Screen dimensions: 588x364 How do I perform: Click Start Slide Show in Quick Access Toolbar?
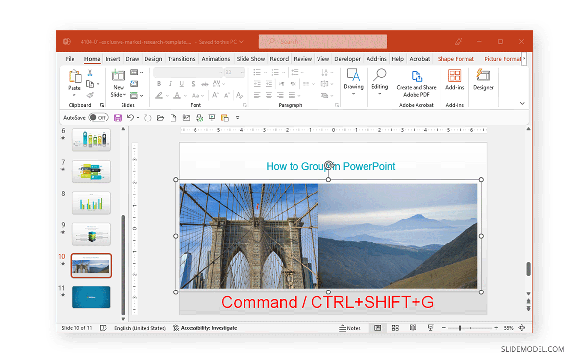click(212, 118)
